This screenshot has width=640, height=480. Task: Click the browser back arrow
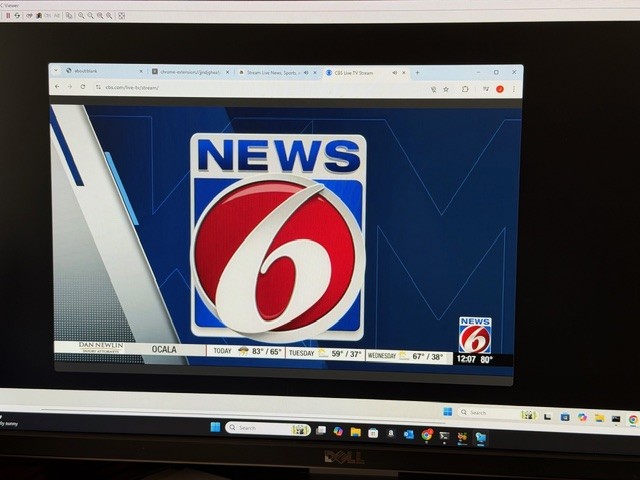[57, 88]
